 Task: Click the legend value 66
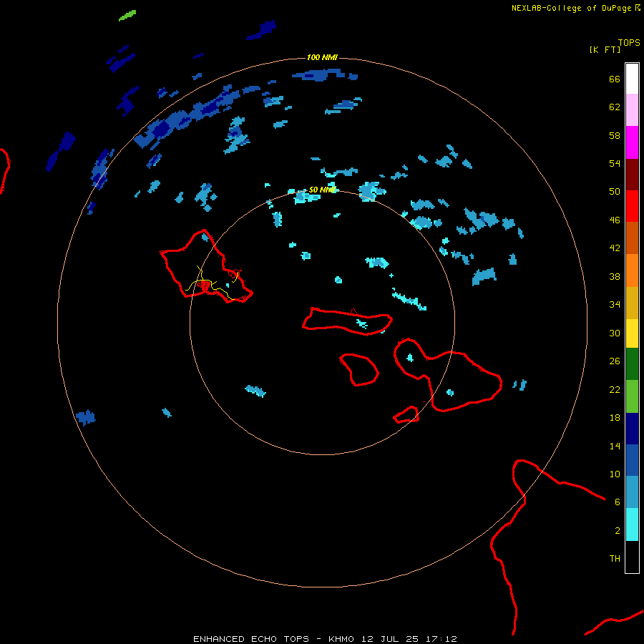click(615, 79)
